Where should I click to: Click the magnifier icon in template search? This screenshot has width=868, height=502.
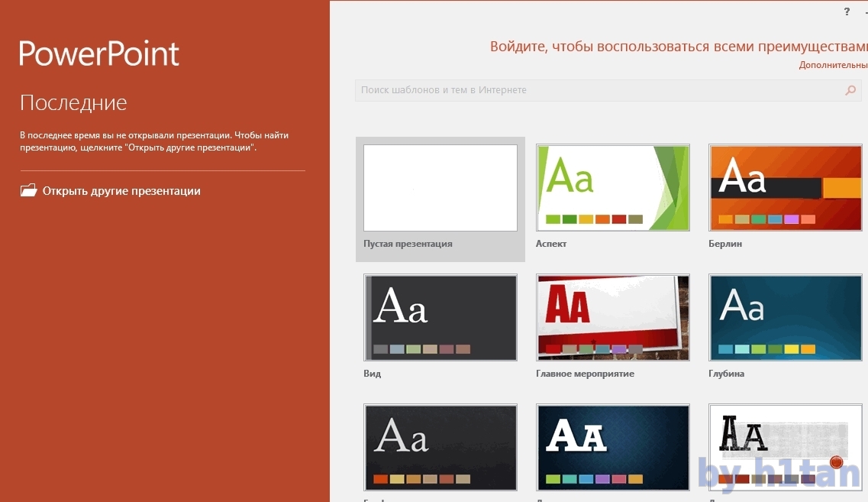[850, 90]
